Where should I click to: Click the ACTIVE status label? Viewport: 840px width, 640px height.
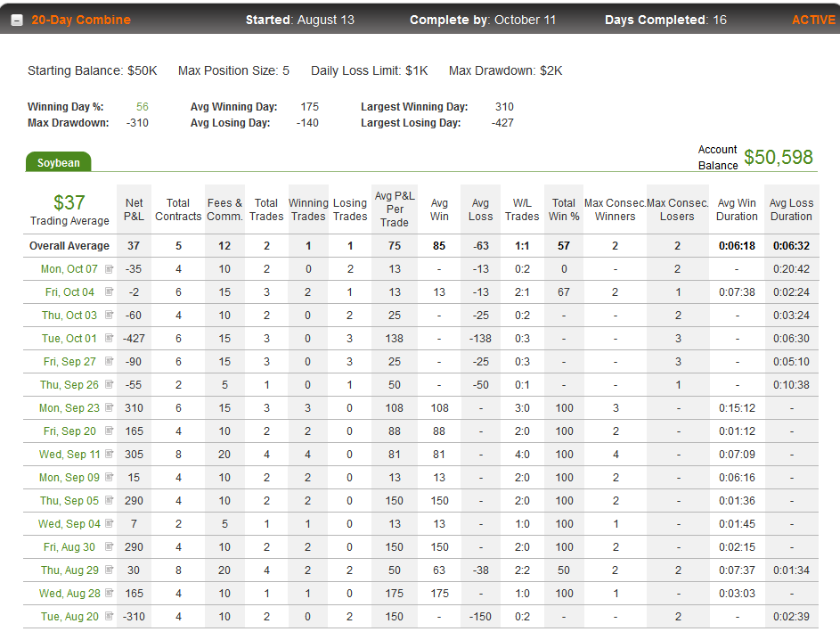click(813, 20)
